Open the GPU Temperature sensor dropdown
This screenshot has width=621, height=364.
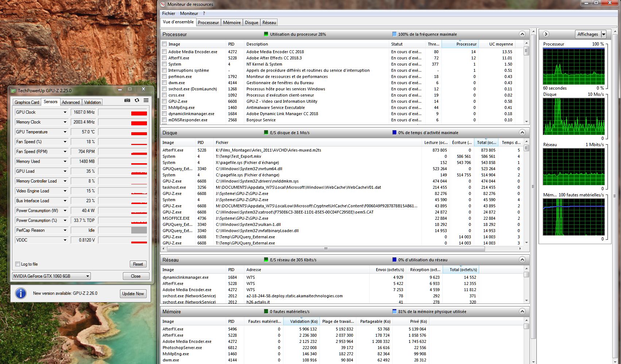click(x=65, y=132)
